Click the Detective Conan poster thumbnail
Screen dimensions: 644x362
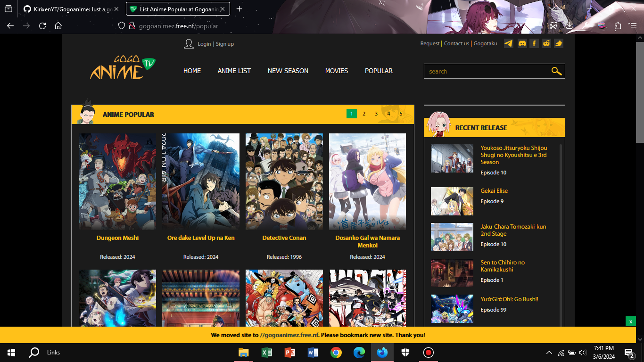(284, 181)
